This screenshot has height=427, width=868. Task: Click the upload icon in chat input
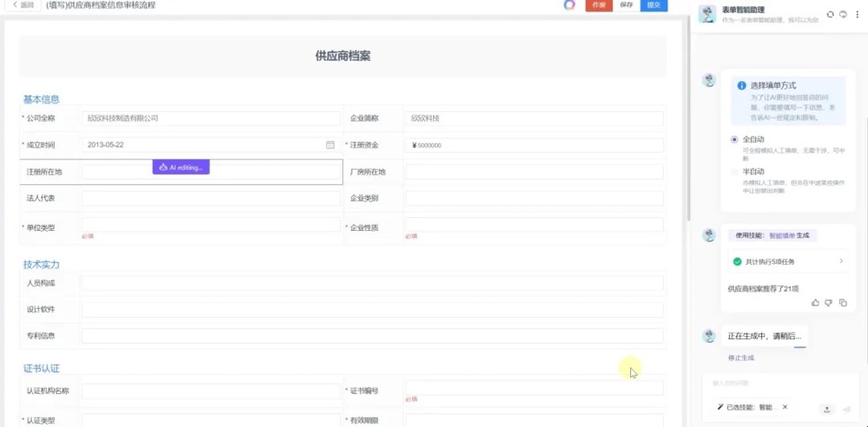(x=827, y=410)
